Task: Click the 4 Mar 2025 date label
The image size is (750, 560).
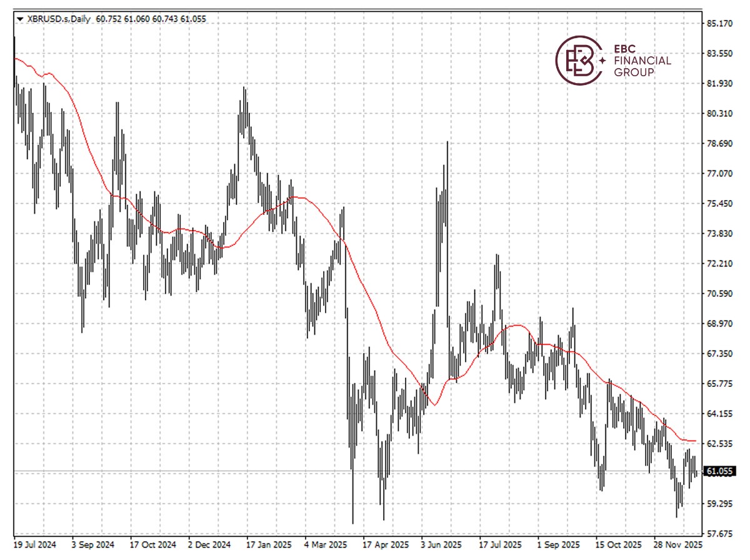Action: (326, 545)
